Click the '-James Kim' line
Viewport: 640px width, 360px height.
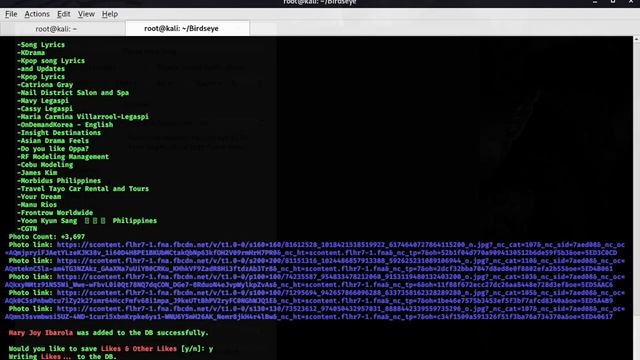point(37,173)
